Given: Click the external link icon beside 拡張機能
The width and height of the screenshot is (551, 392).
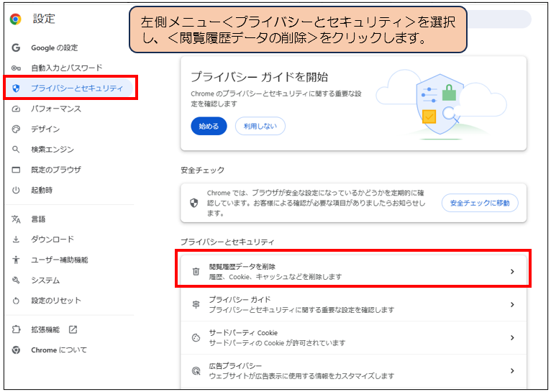Looking at the screenshot, I should click(x=73, y=329).
